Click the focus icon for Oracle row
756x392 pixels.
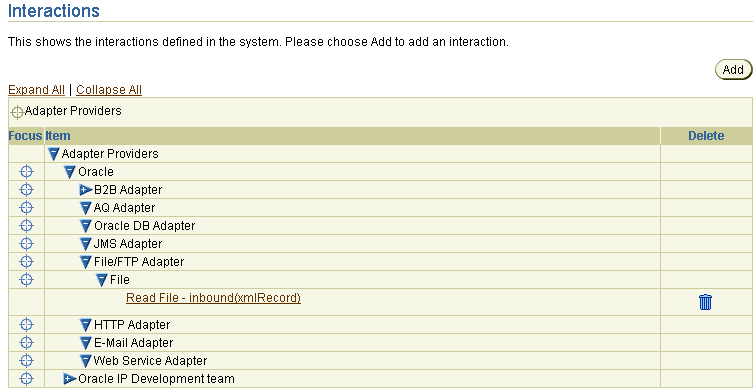click(27, 172)
